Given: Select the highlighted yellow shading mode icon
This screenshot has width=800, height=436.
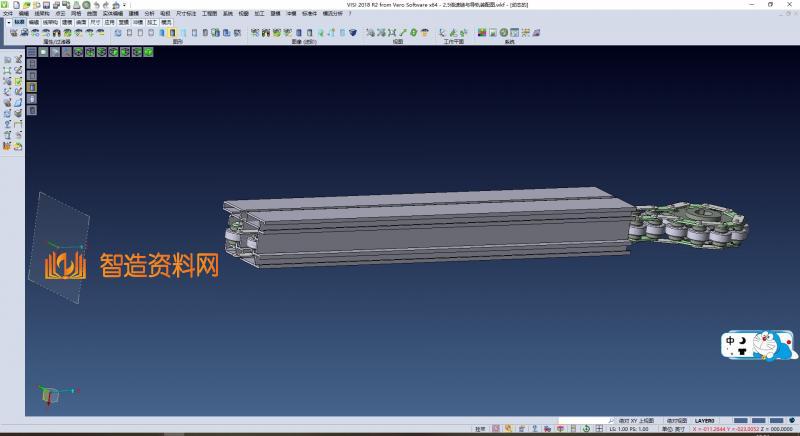Looking at the screenshot, I should click(172, 33).
